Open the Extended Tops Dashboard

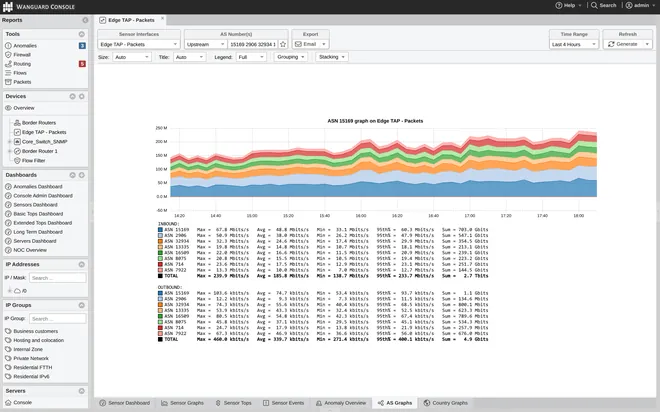coord(43,223)
